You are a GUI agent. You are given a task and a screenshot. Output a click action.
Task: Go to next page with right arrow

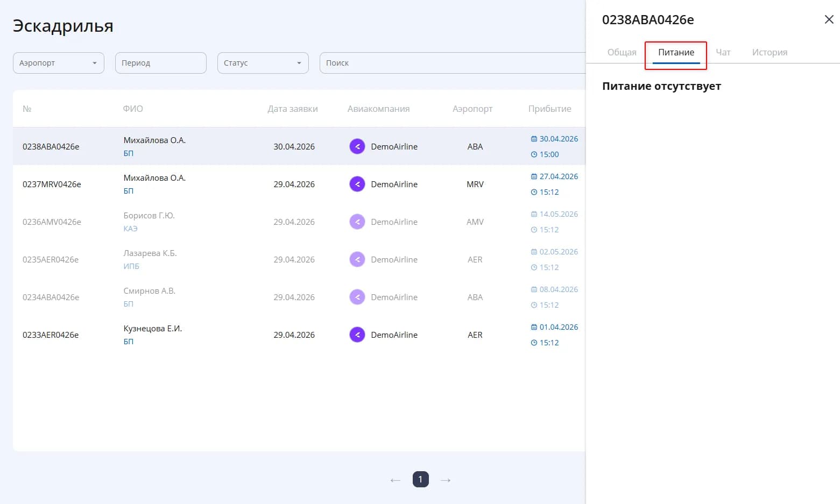tap(446, 480)
